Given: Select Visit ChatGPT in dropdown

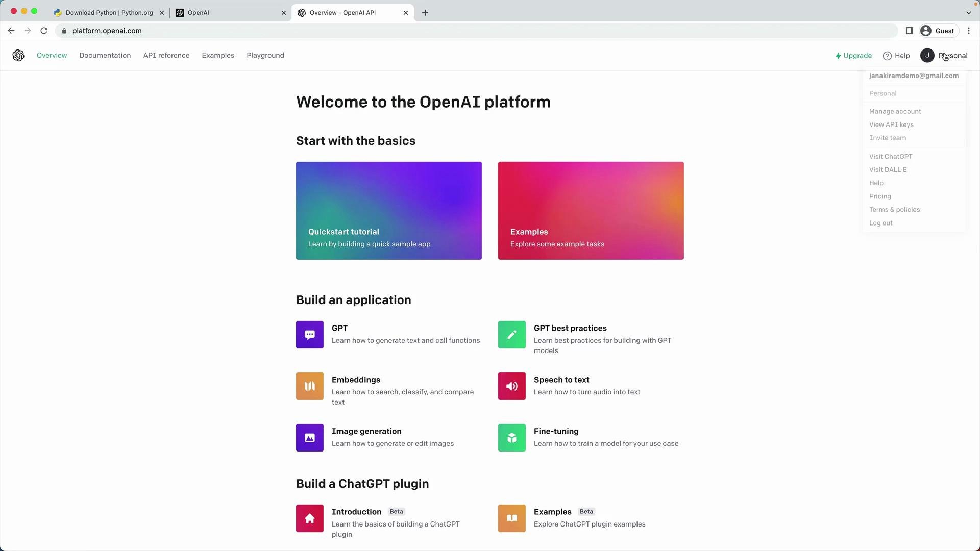Looking at the screenshot, I should 891,157.
